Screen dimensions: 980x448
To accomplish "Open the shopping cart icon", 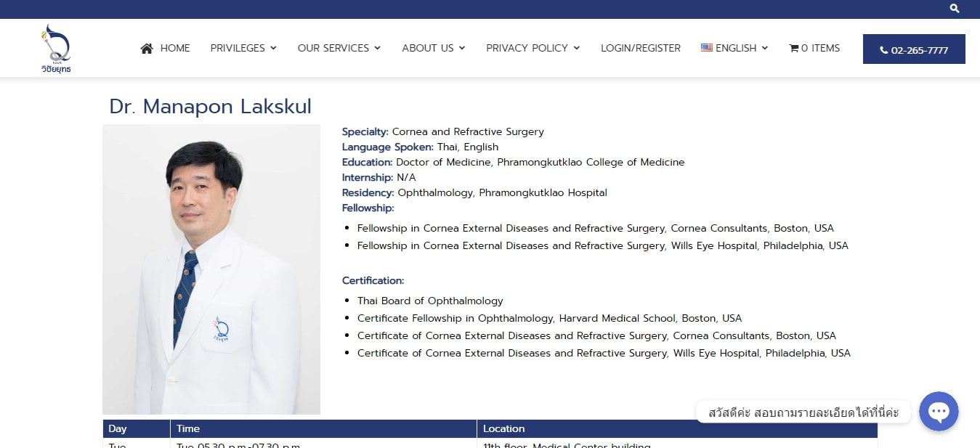I will pos(793,49).
